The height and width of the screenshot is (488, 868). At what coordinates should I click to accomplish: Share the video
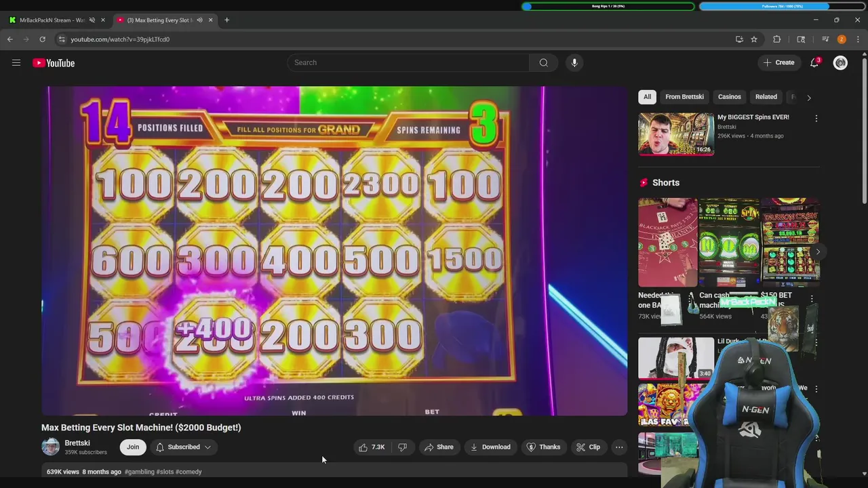point(438,447)
